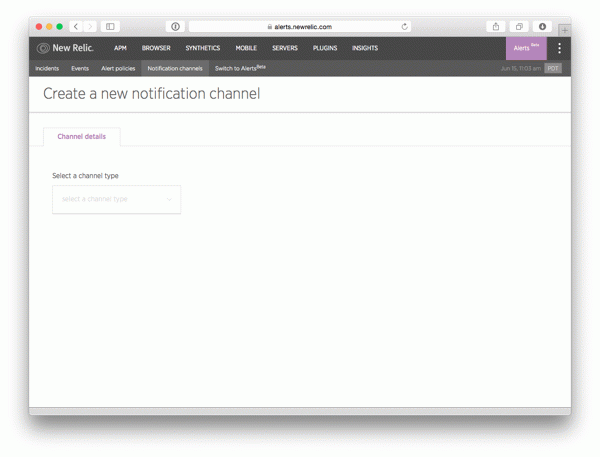Open the MOBILE menu item

click(246, 48)
